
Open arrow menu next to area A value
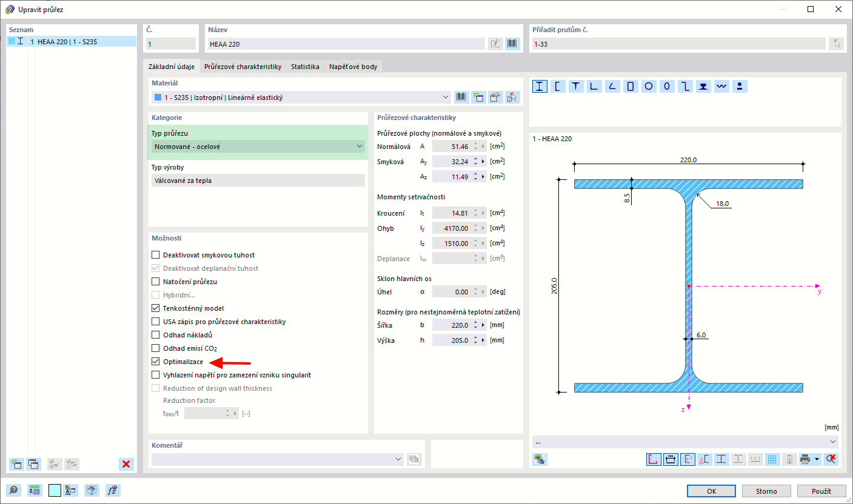(483, 147)
